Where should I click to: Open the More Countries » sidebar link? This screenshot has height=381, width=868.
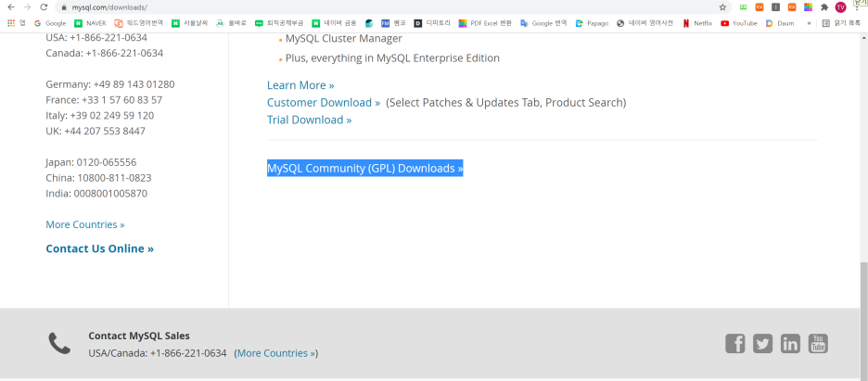[x=85, y=224]
